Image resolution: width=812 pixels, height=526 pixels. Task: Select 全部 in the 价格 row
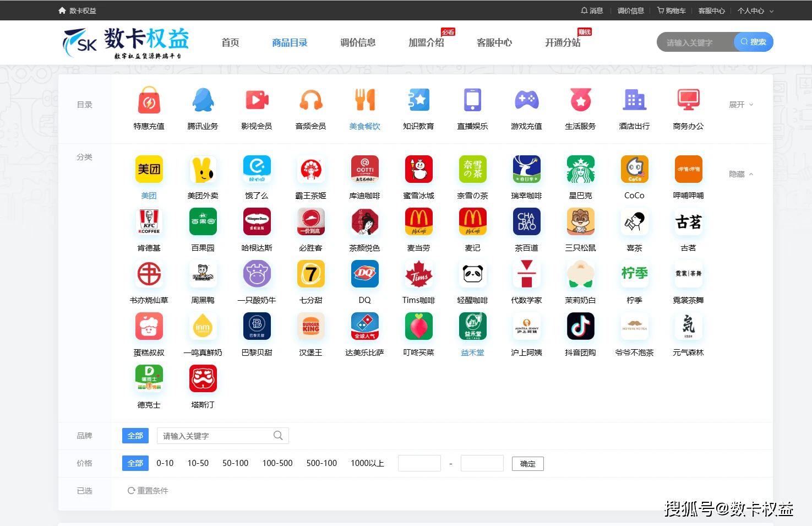135,463
